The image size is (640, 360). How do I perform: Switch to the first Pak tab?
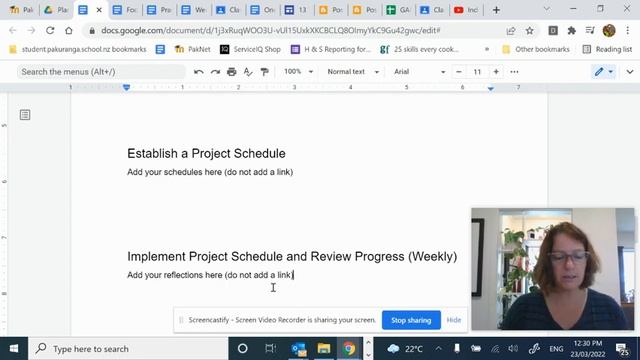[x=21, y=10]
